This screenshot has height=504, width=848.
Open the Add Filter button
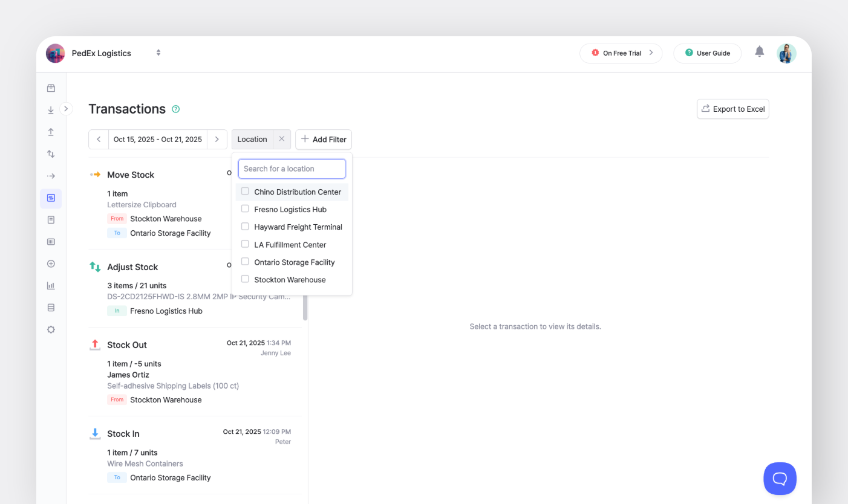point(324,139)
